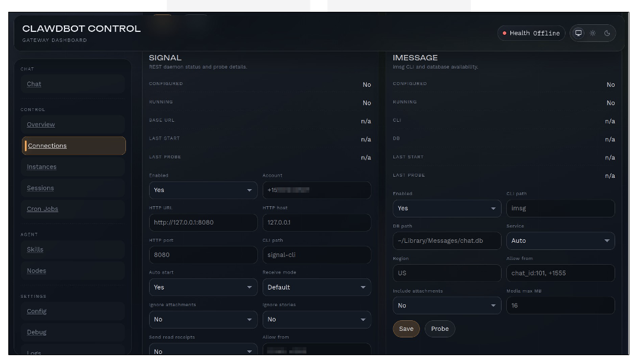
Task: Click the Health Offline status indicator
Action: [531, 33]
